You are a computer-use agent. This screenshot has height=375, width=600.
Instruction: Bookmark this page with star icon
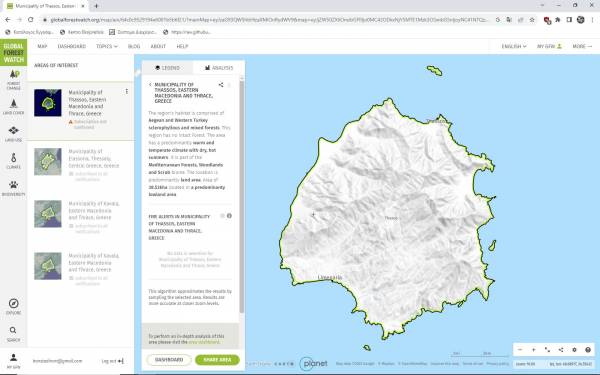click(x=532, y=20)
